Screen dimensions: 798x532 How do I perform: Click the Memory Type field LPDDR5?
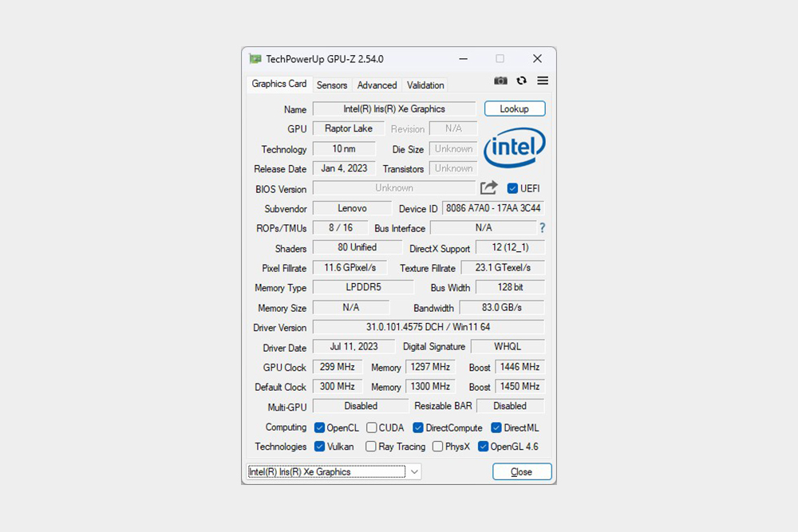[x=363, y=287]
